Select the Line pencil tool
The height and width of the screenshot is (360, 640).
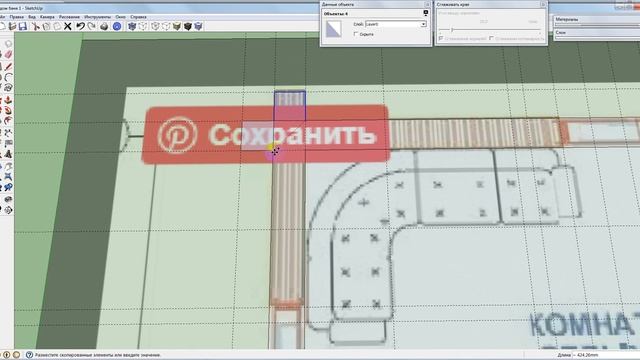point(8,66)
